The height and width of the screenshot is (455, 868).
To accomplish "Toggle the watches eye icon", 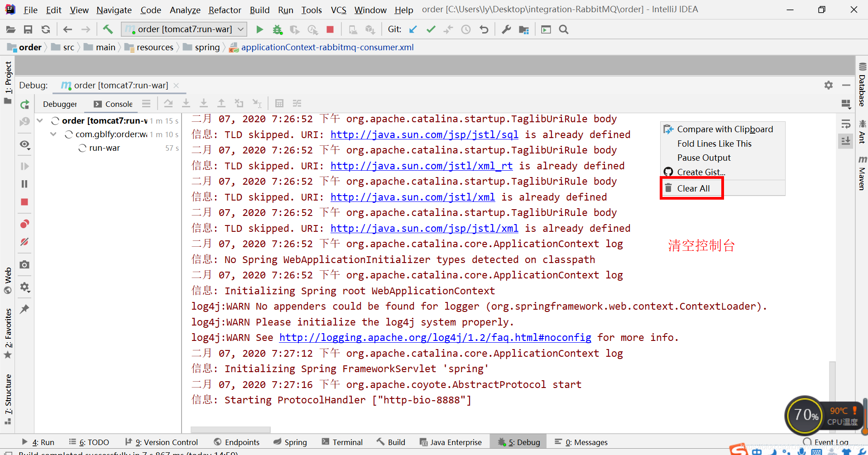I will [25, 144].
